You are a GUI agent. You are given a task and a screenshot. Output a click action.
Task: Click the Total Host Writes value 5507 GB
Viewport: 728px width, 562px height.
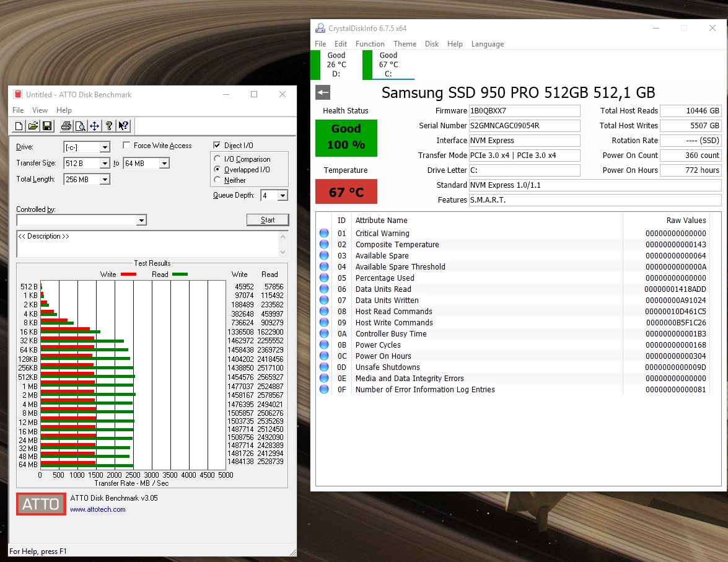[691, 125]
